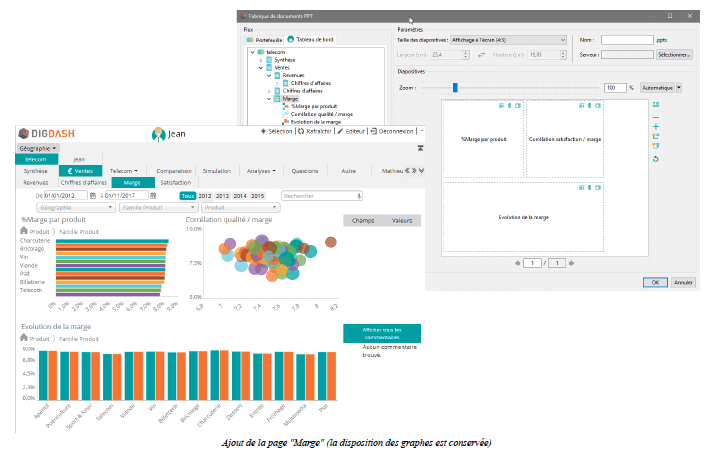Image resolution: width=704 pixels, height=459 pixels.
Task: Expand the Synthèse tree node
Action: [x=260, y=60]
